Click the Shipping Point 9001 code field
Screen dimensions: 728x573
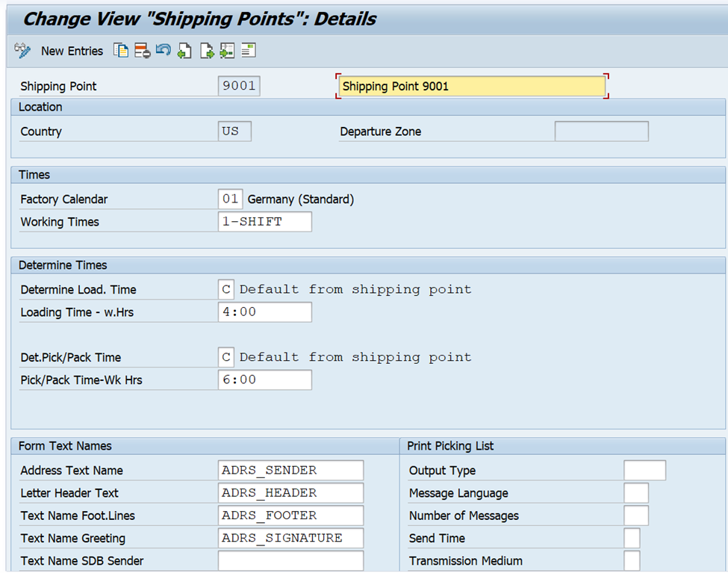click(x=239, y=86)
